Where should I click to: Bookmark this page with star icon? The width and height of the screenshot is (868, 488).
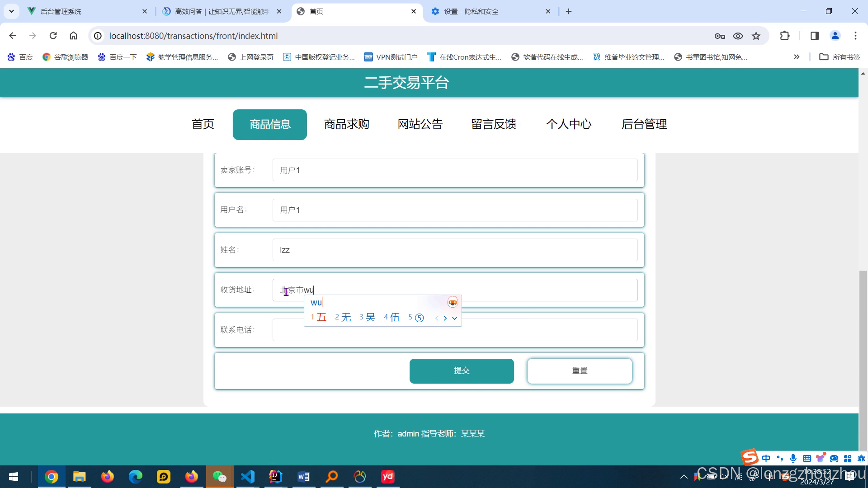pyautogui.click(x=756, y=36)
